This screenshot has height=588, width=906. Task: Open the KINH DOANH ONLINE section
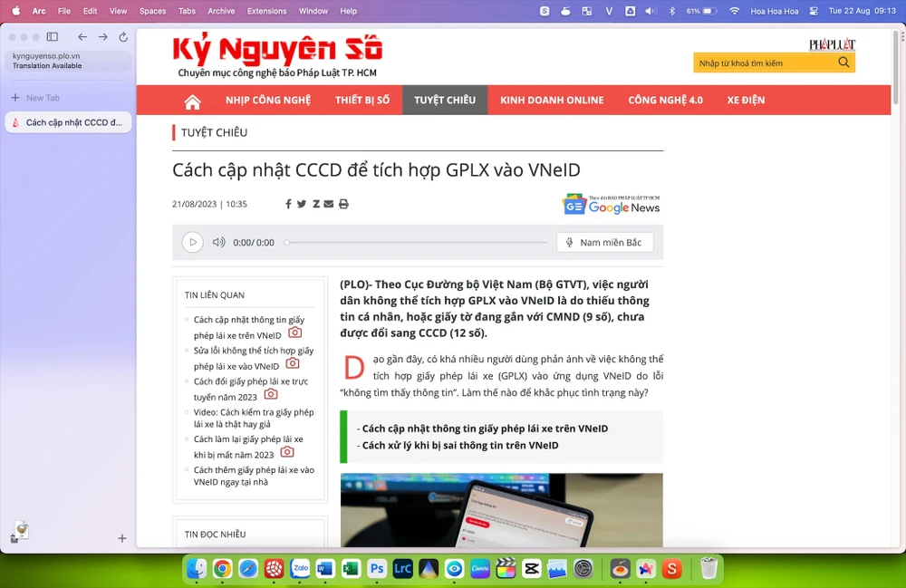click(552, 101)
